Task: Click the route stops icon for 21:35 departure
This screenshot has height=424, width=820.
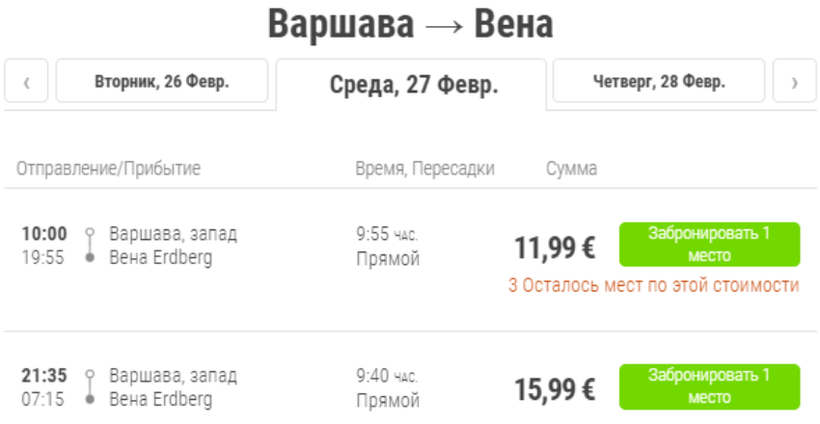Action: (x=89, y=388)
